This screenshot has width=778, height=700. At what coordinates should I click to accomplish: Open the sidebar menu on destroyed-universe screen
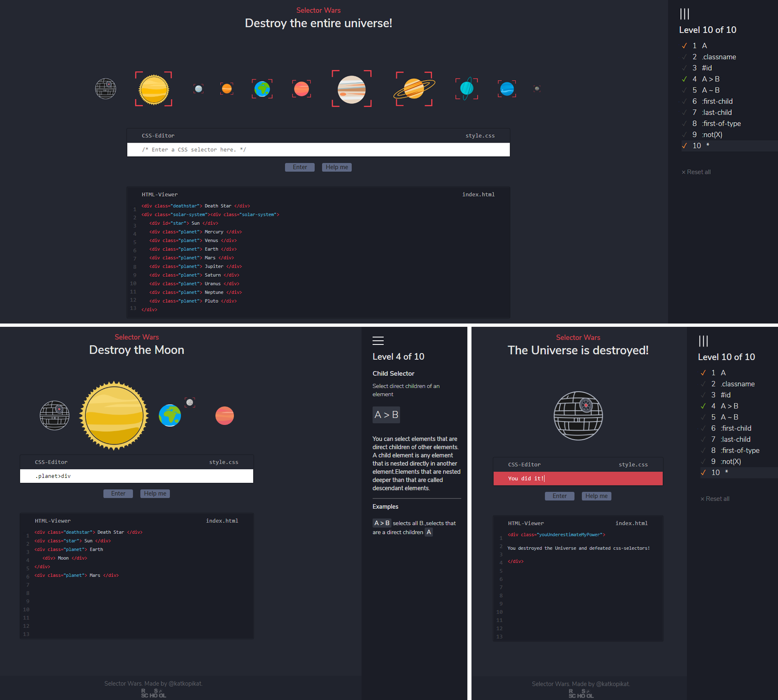point(703,341)
